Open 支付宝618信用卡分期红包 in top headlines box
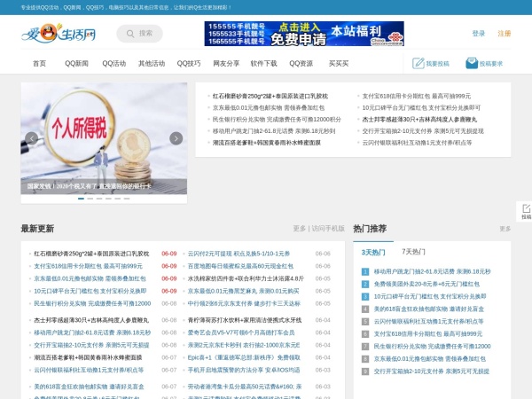Image resolution: width=532 pixels, height=399 pixels. point(417,96)
